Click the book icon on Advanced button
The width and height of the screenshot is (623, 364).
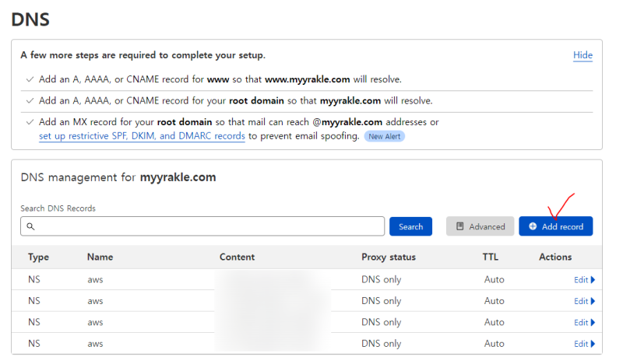460,226
